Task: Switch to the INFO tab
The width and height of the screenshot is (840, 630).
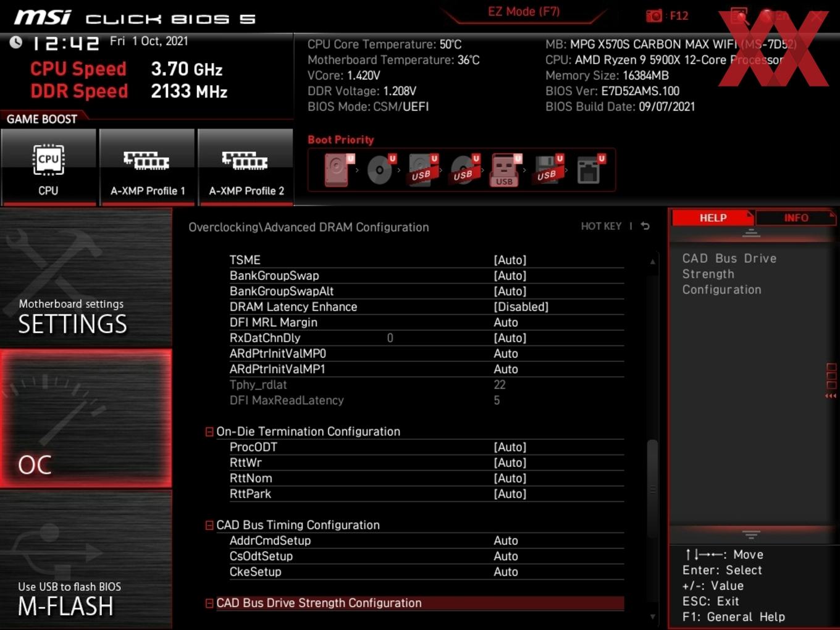Action: 796,217
